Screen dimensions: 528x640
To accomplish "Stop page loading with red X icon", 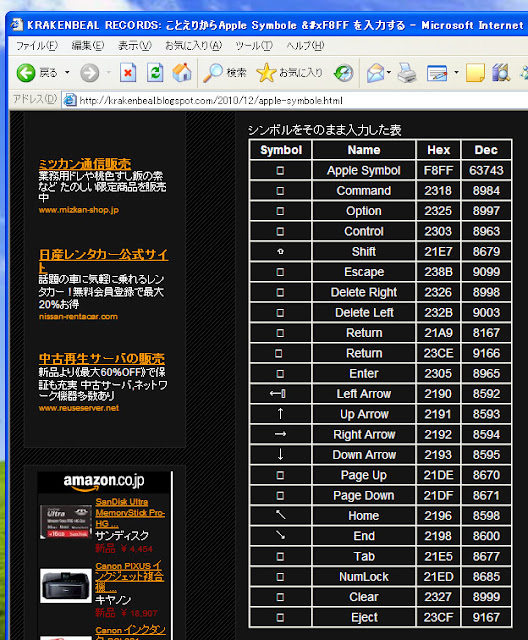I will point(128,73).
